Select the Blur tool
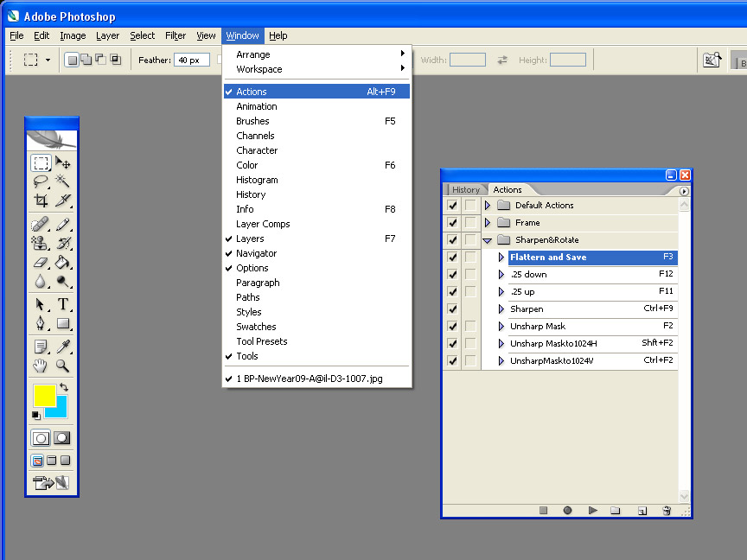 pyautogui.click(x=41, y=281)
